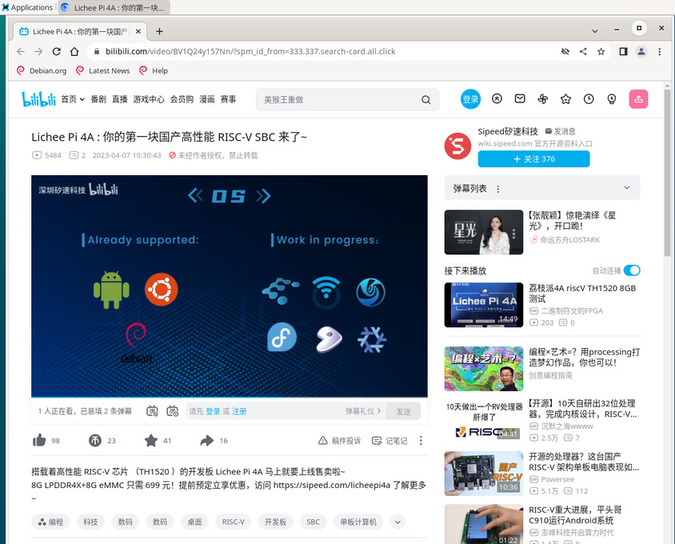Click the browser share icon
This screenshot has width=675, height=544.
pos(583,52)
